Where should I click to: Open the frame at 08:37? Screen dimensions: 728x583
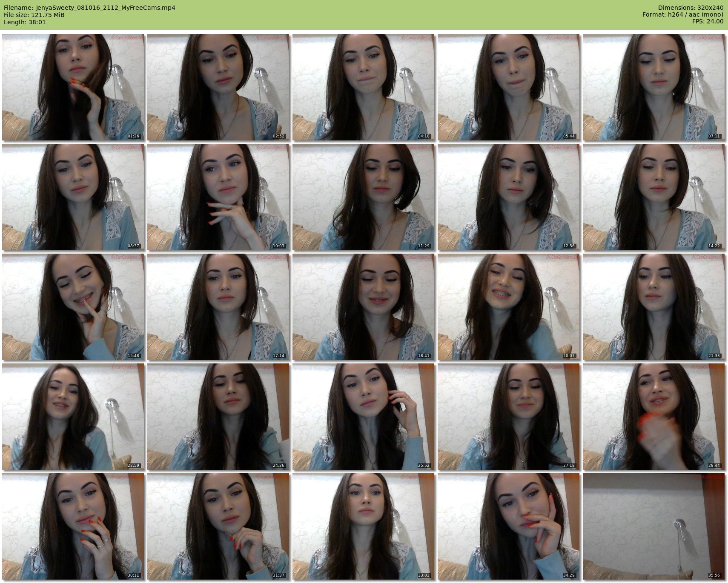coord(73,197)
